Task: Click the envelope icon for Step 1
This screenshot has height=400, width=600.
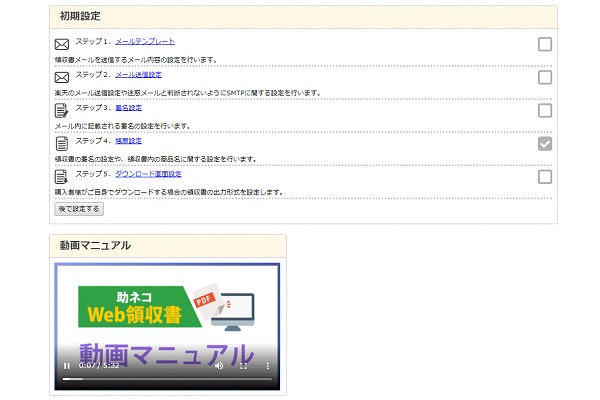Action: point(62,45)
